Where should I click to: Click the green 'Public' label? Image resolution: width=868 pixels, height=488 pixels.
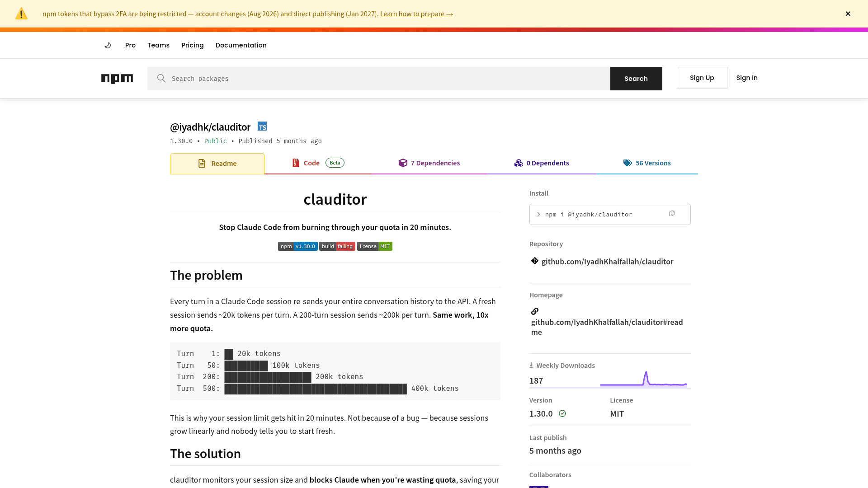pyautogui.click(x=216, y=141)
